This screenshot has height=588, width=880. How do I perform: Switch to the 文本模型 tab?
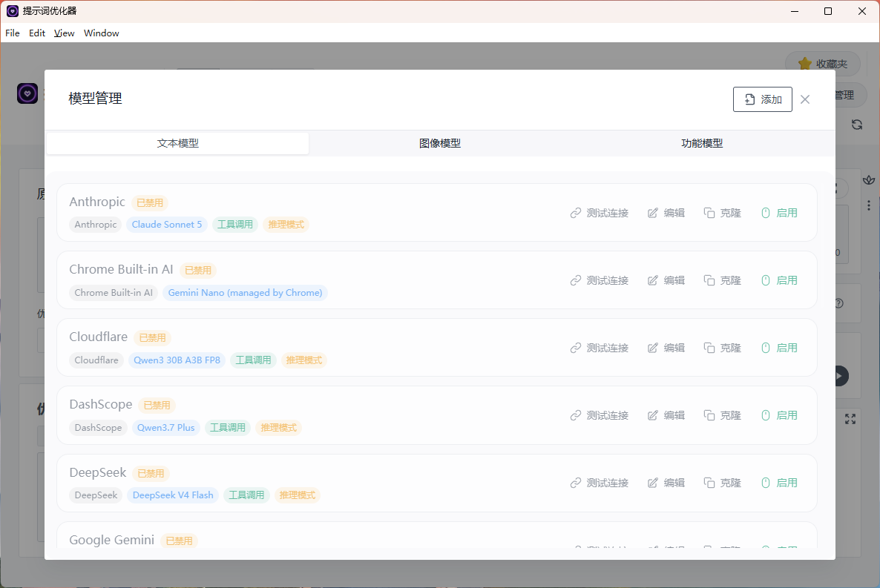177,144
